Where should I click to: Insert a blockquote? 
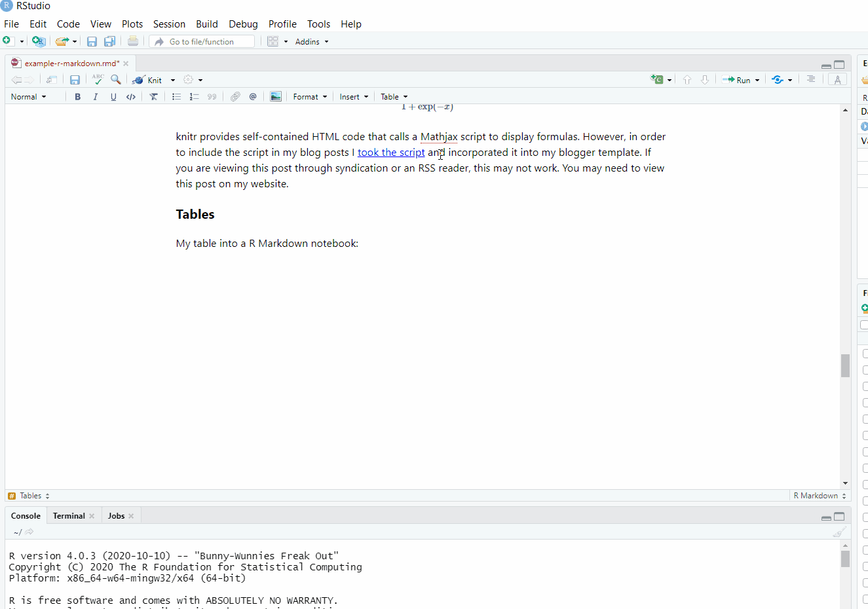click(212, 96)
